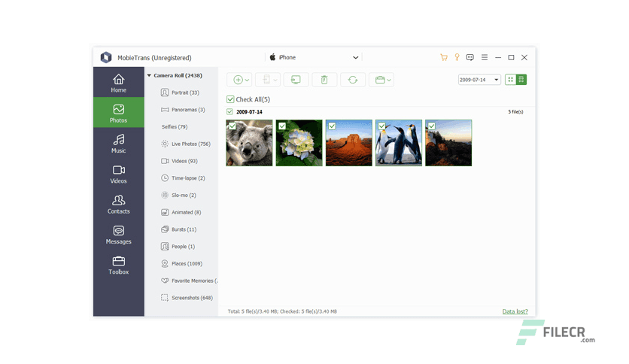Open the iPhone device dropdown

(x=314, y=57)
